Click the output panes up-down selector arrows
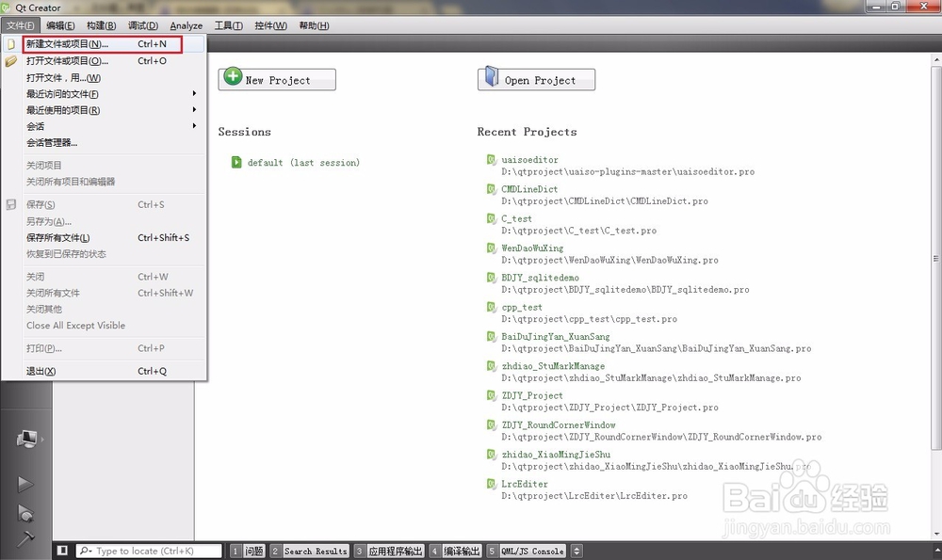 (577, 551)
